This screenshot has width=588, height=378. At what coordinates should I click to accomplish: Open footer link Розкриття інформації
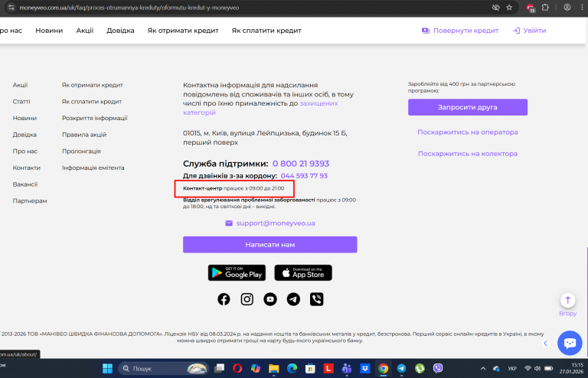click(95, 118)
